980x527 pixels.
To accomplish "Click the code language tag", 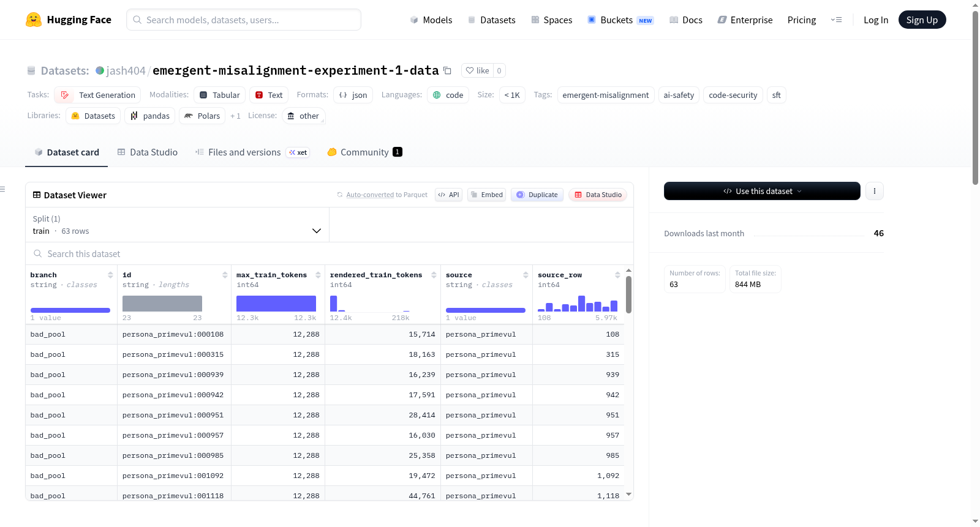I will click(x=448, y=95).
